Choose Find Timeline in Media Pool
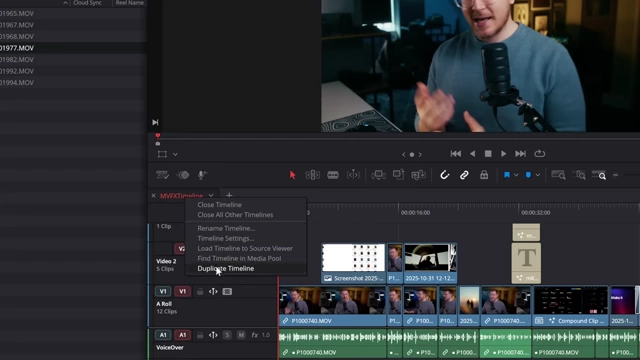The height and width of the screenshot is (360, 640). pyautogui.click(x=239, y=258)
